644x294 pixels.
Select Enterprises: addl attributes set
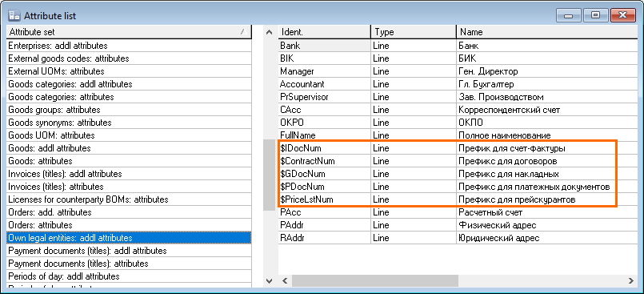pyautogui.click(x=129, y=46)
